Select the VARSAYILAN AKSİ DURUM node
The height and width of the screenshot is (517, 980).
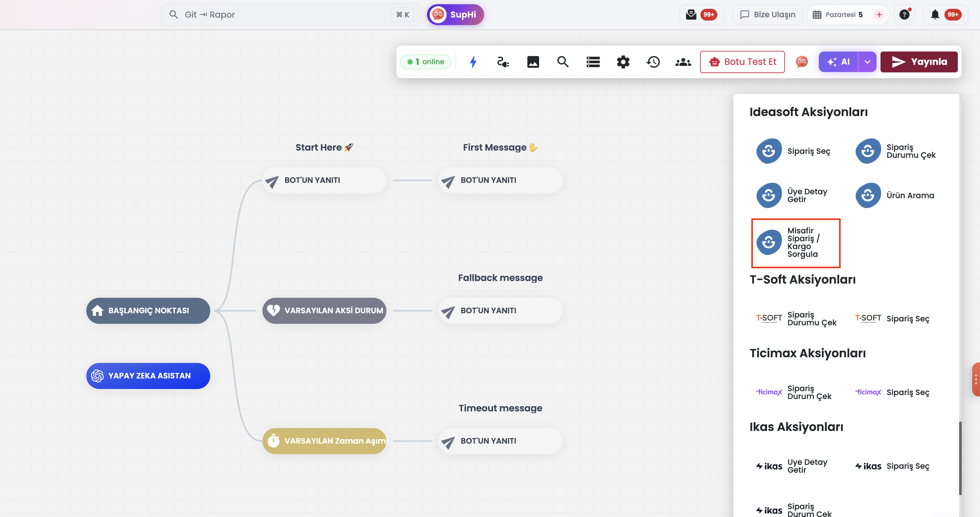(324, 311)
